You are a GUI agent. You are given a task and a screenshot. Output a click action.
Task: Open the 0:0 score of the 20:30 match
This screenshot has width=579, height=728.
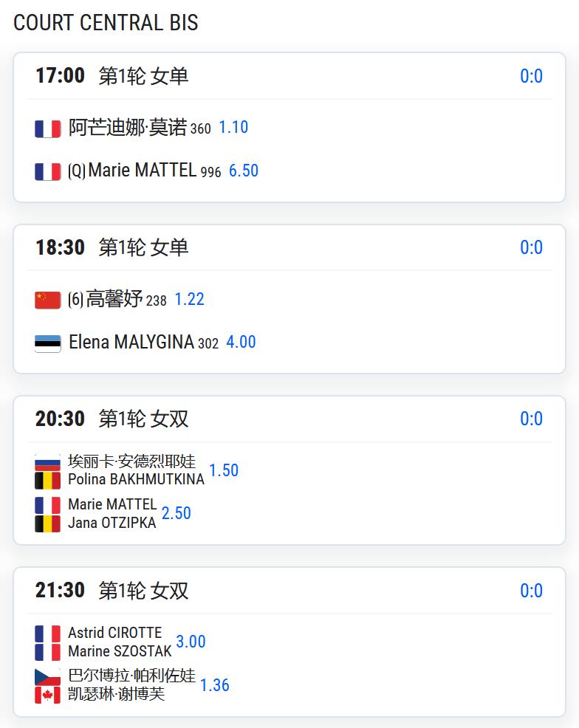pyautogui.click(x=531, y=419)
